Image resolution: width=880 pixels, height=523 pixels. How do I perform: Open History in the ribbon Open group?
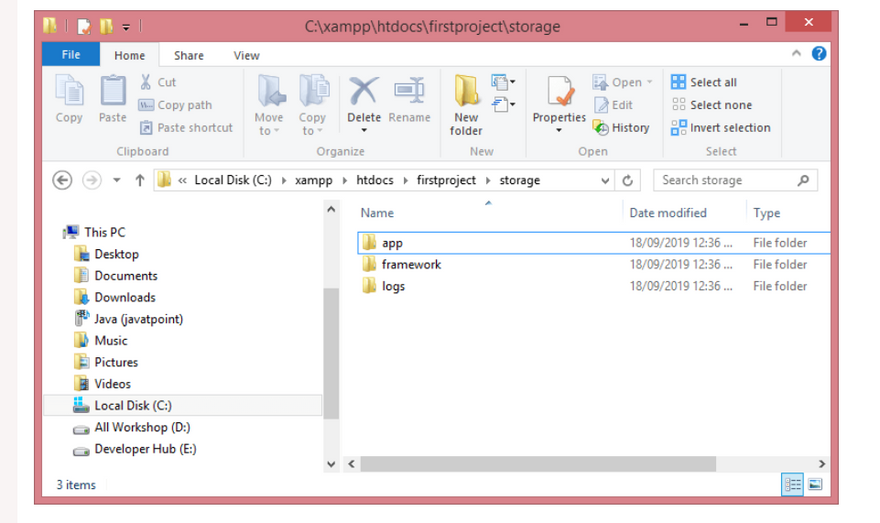tap(621, 128)
